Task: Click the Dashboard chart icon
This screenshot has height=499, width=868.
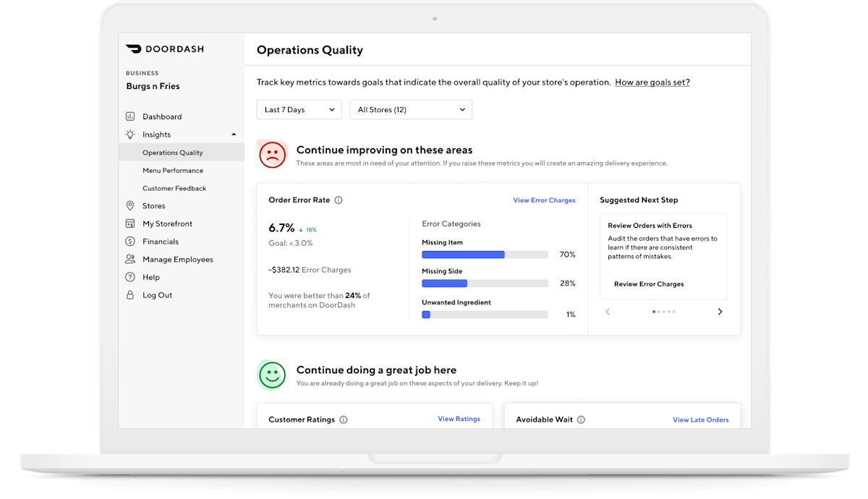Action: (130, 116)
